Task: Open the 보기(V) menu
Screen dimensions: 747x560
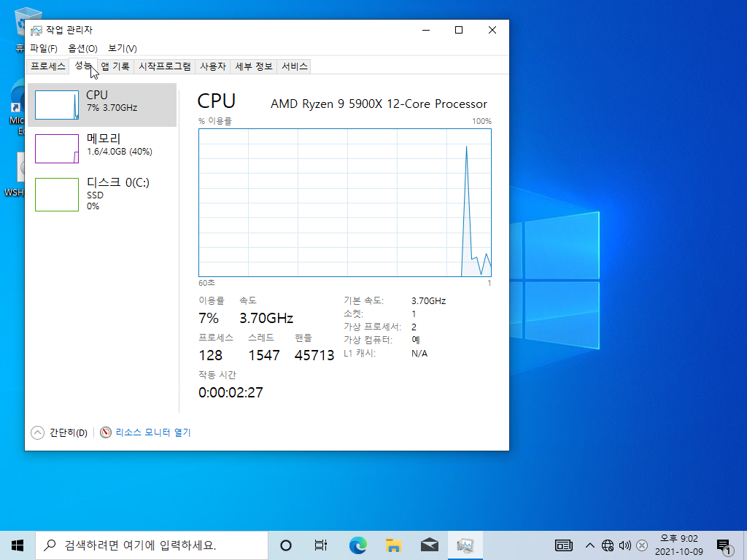Action: pos(123,49)
